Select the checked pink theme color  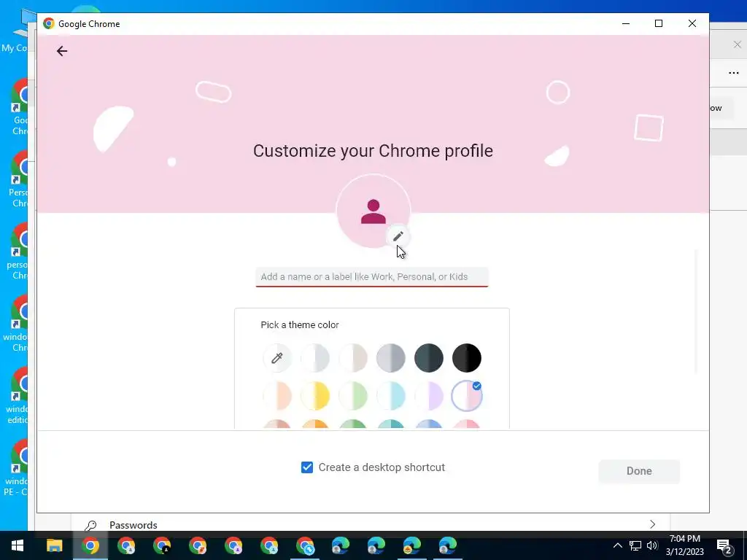[x=467, y=396]
